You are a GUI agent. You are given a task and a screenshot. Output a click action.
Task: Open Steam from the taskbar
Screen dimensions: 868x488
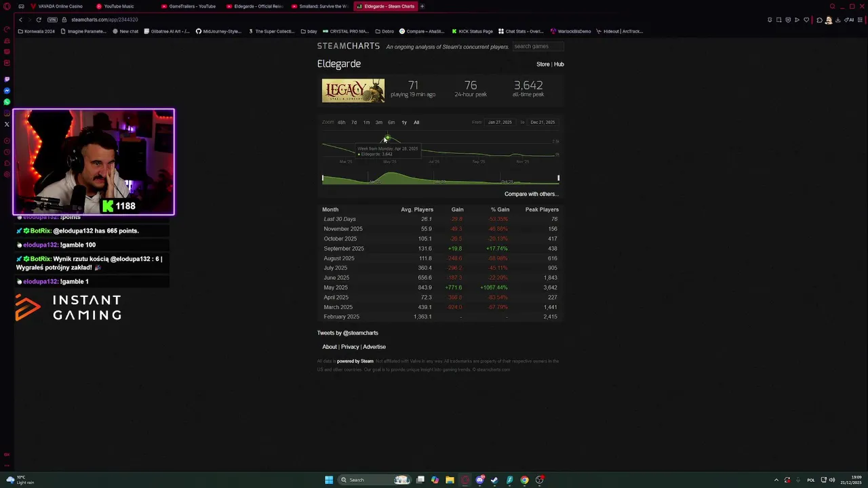494,480
